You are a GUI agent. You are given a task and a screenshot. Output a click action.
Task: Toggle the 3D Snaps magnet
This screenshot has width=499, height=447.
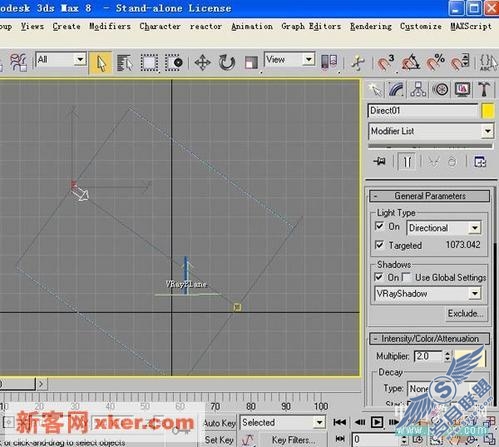pos(386,63)
